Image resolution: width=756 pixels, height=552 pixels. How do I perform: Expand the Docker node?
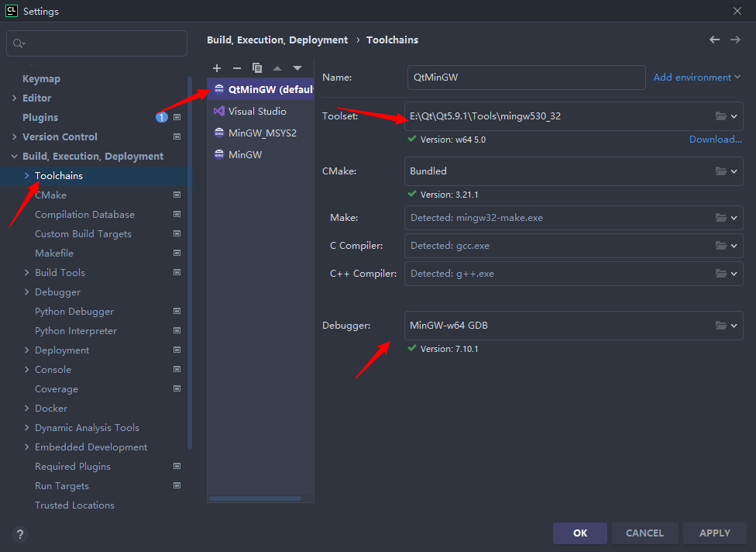(26, 409)
